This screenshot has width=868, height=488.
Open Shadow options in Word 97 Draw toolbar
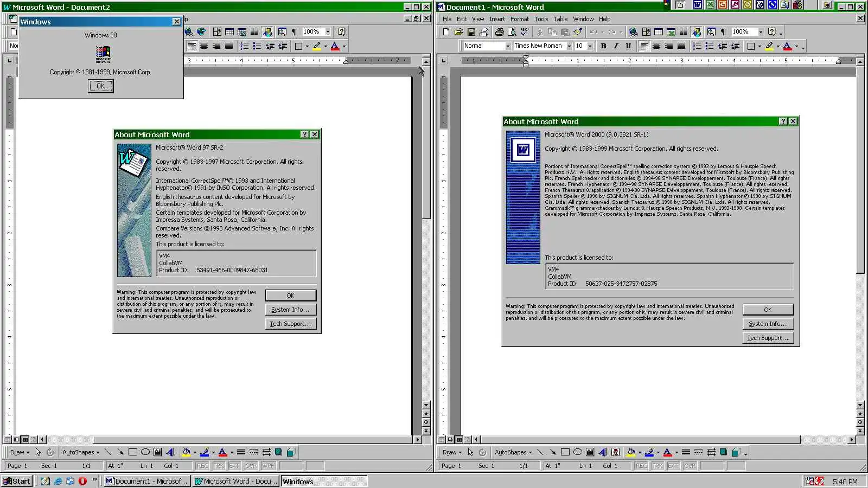click(x=278, y=452)
